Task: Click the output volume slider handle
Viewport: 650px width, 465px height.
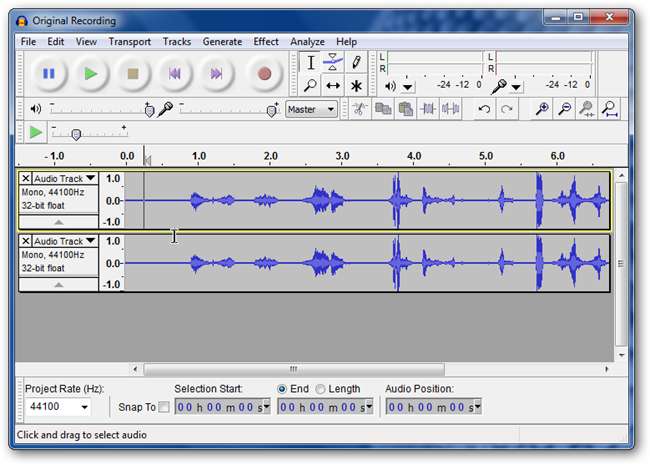Action: [x=149, y=110]
